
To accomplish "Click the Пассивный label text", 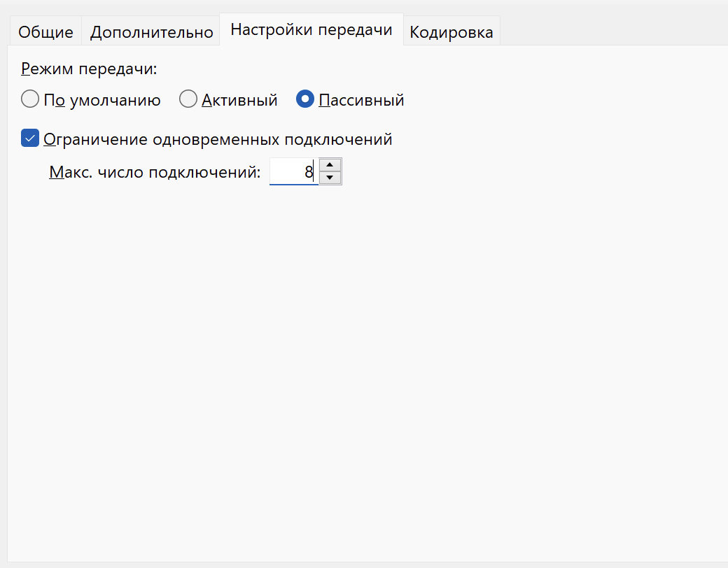I will [x=361, y=100].
